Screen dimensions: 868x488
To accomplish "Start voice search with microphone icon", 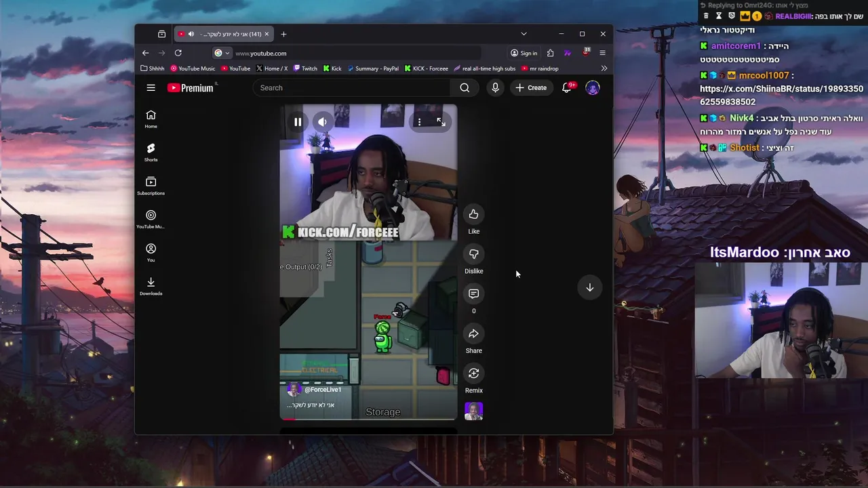I will [x=495, y=87].
